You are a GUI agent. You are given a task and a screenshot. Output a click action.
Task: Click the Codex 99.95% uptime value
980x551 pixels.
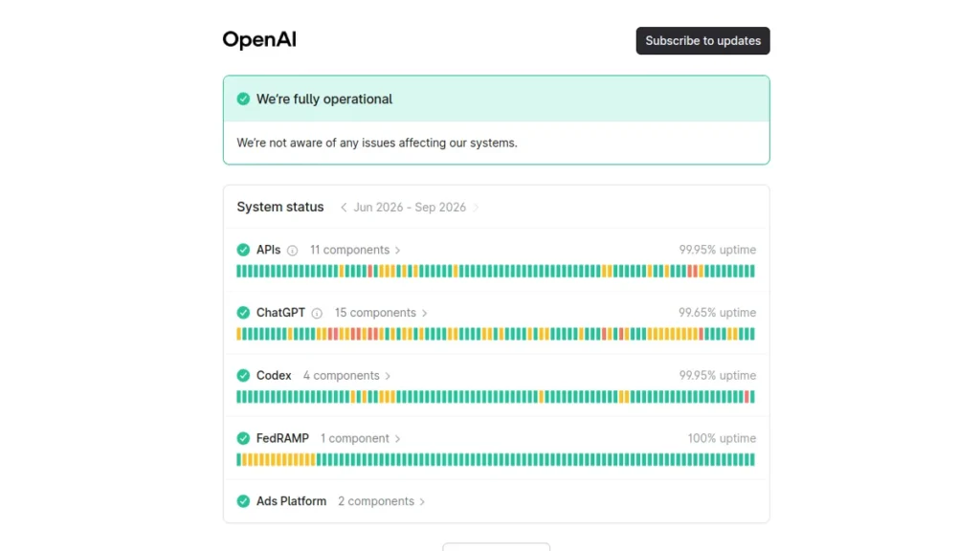[718, 375]
